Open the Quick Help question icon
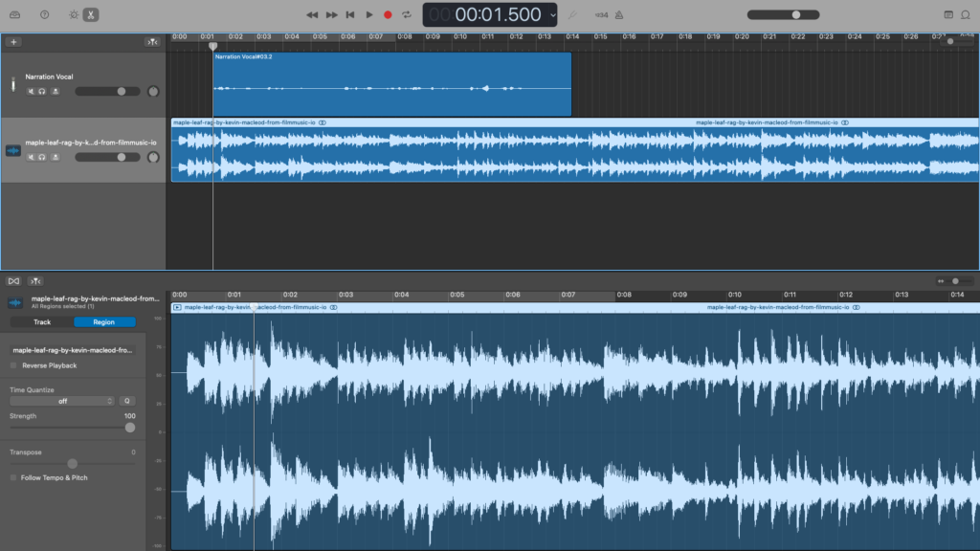 click(44, 14)
